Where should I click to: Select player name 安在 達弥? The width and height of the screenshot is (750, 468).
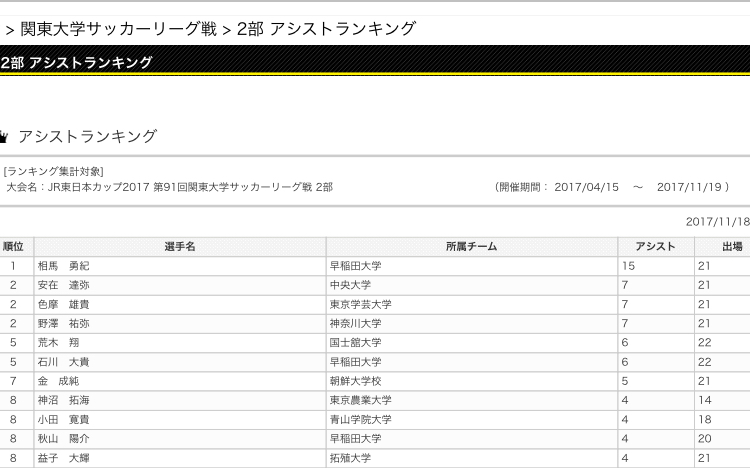tap(64, 285)
